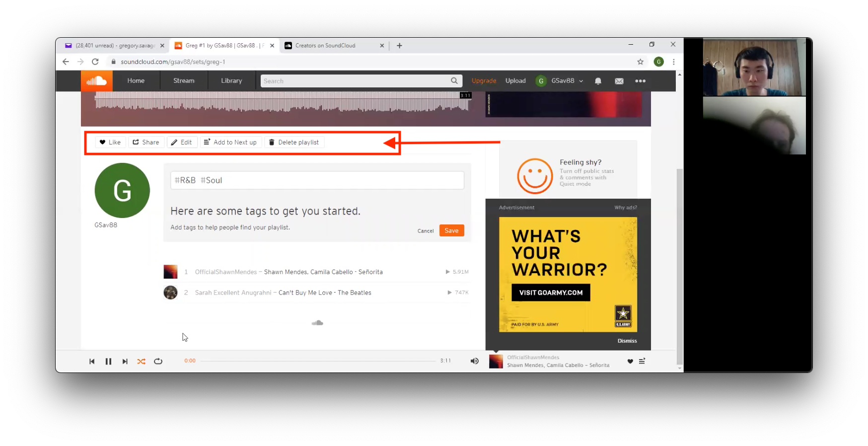
Task: Click Señorita track thumbnail
Action: [170, 272]
